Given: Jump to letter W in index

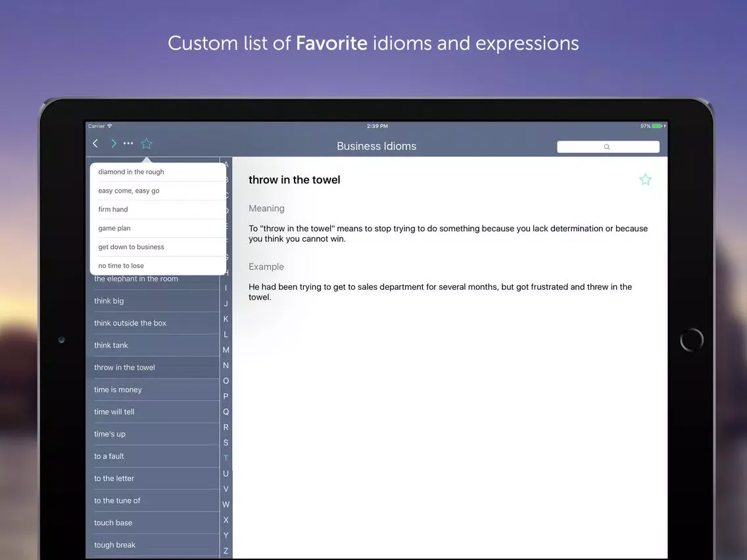Looking at the screenshot, I should pyautogui.click(x=226, y=504).
